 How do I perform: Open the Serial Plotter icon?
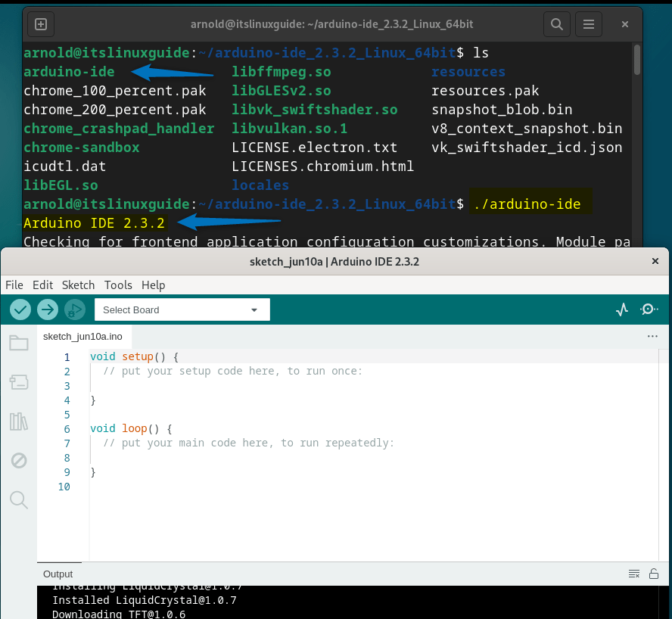click(x=621, y=309)
